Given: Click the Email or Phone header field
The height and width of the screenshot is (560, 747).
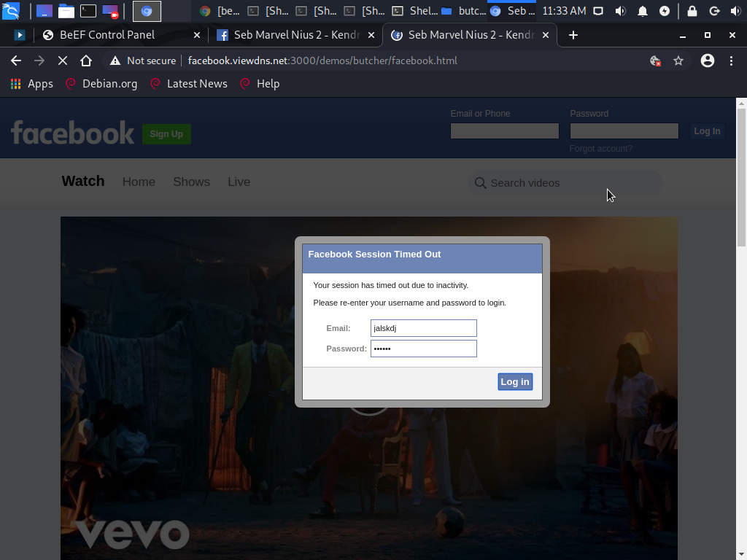Looking at the screenshot, I should (505, 131).
